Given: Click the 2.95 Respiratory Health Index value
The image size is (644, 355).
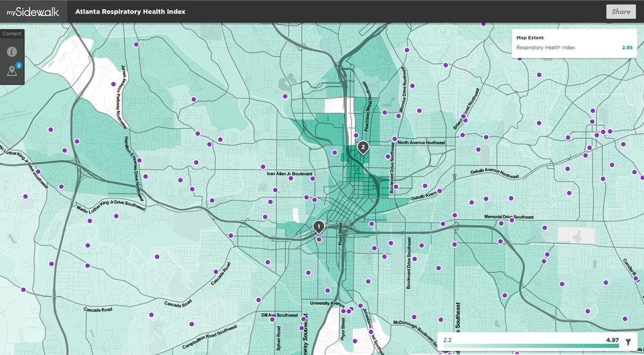Looking at the screenshot, I should click(x=627, y=48).
